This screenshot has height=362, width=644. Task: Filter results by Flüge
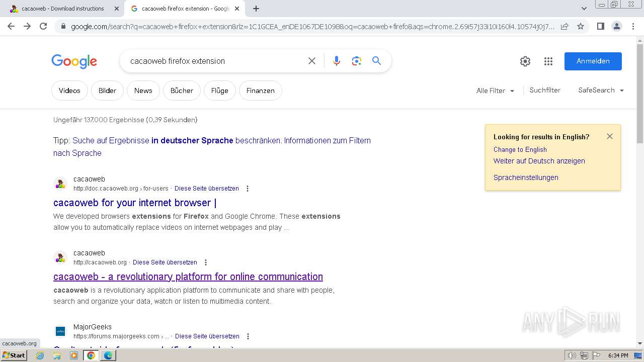click(219, 90)
